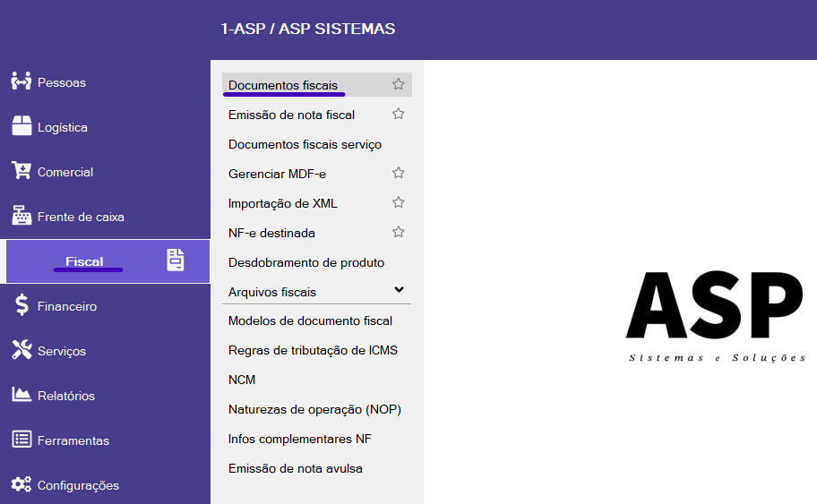Click the Comercial shopping cart icon
Screen dimensions: 817x504
click(21, 171)
